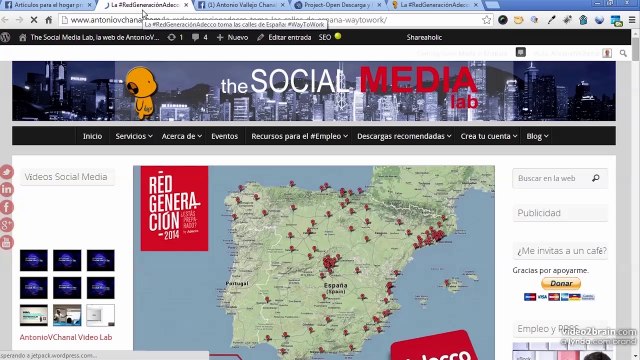Click the Gracias por apoyarme text
Image resolution: width=640 pixels, height=360 pixels.
(550, 270)
